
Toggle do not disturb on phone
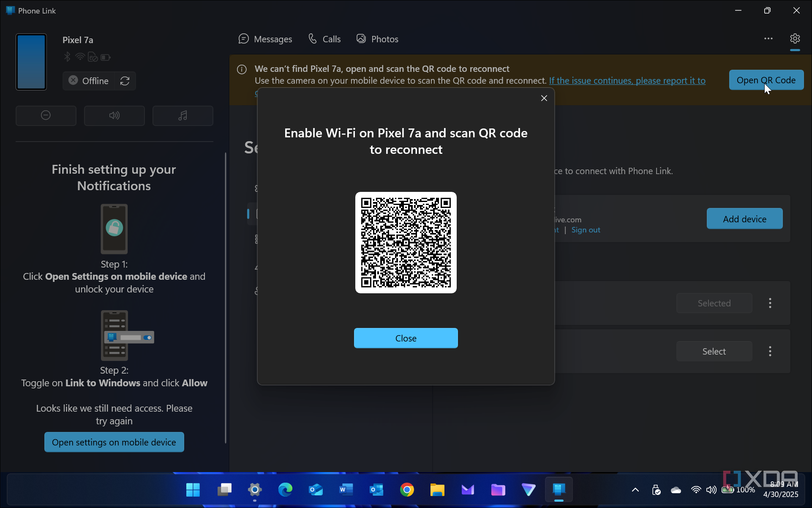[x=46, y=115]
